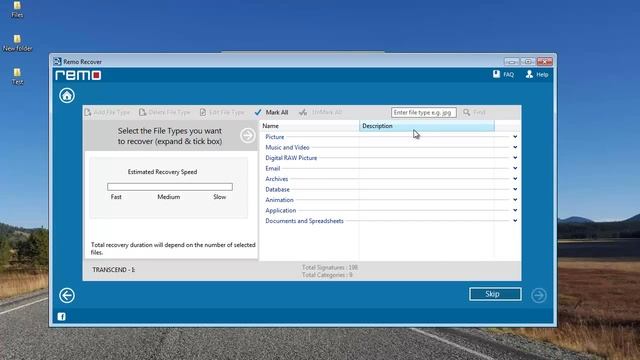Image resolution: width=640 pixels, height=360 pixels.
Task: Expand the Email category
Action: point(515,168)
